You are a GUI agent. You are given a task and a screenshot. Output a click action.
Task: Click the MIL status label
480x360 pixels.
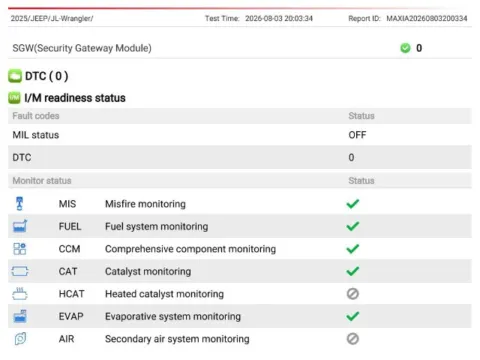[36, 135]
